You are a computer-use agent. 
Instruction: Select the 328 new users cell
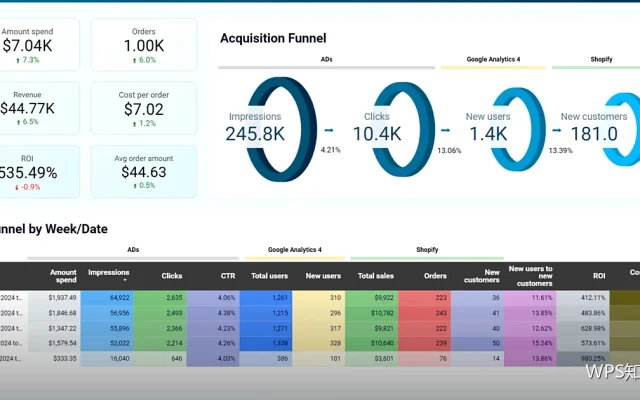pos(319,343)
